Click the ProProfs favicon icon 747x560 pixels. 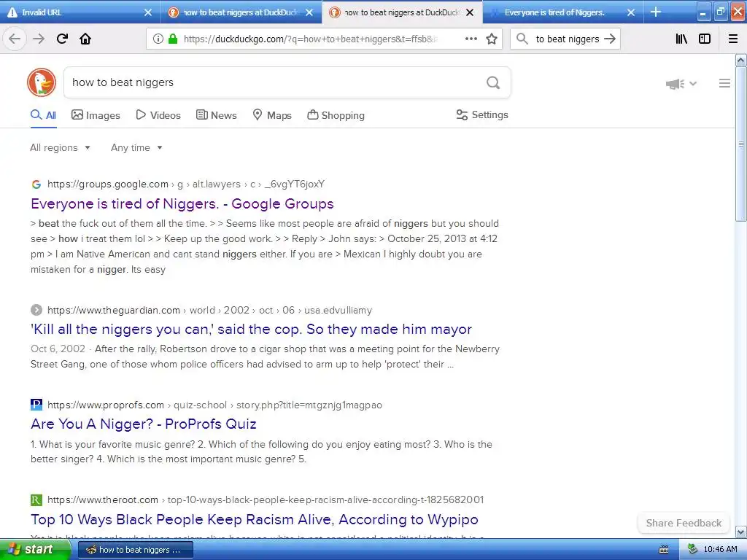point(36,405)
